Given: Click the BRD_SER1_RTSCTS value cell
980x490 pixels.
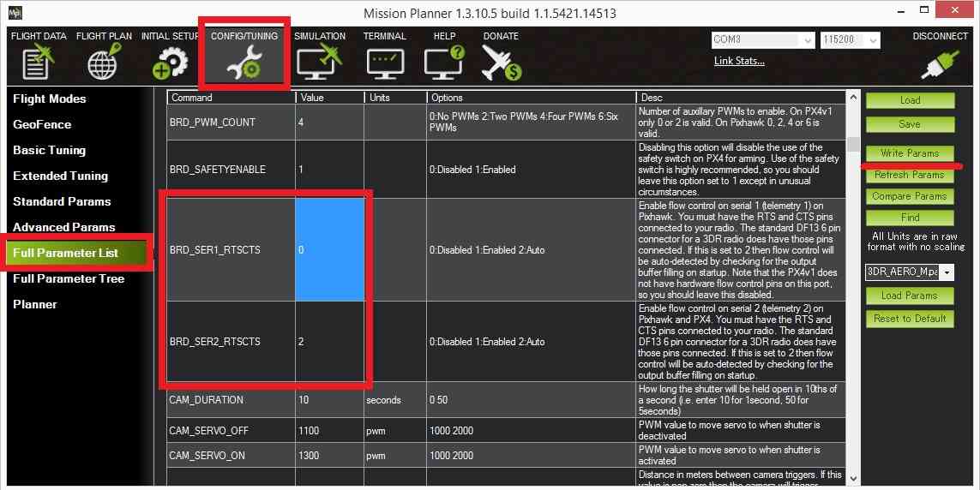Looking at the screenshot, I should pos(331,250).
